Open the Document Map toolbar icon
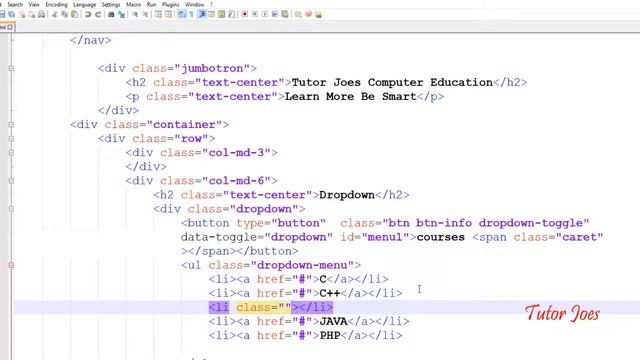640x360 pixels. [x=221, y=14]
